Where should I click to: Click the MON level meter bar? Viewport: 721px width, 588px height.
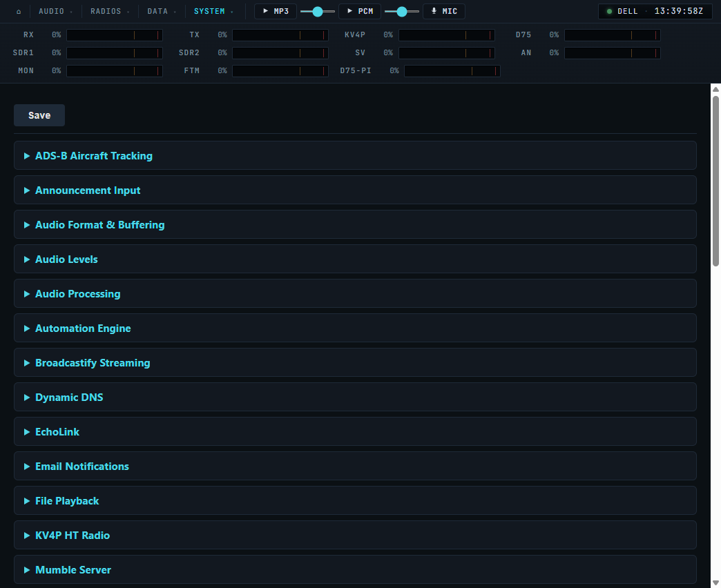pyautogui.click(x=115, y=71)
